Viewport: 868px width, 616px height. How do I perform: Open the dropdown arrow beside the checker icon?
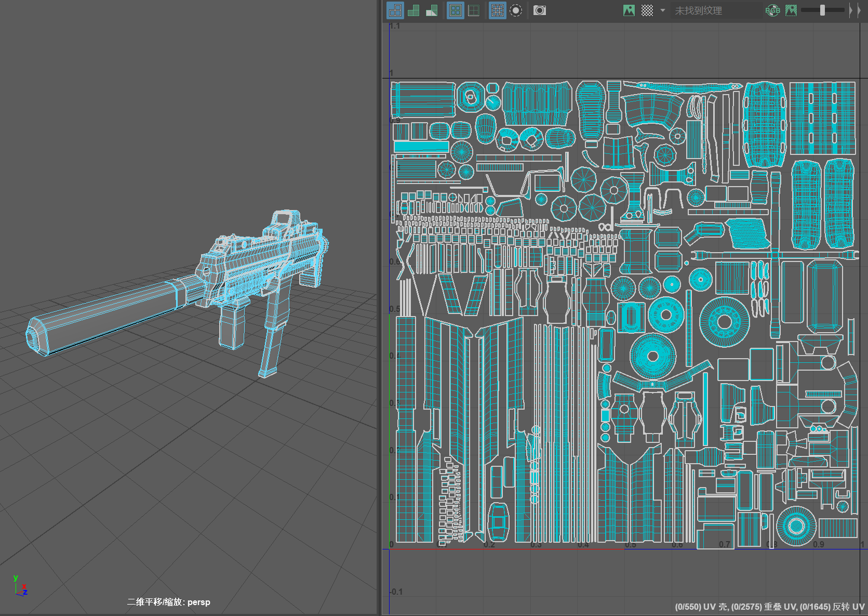(662, 10)
